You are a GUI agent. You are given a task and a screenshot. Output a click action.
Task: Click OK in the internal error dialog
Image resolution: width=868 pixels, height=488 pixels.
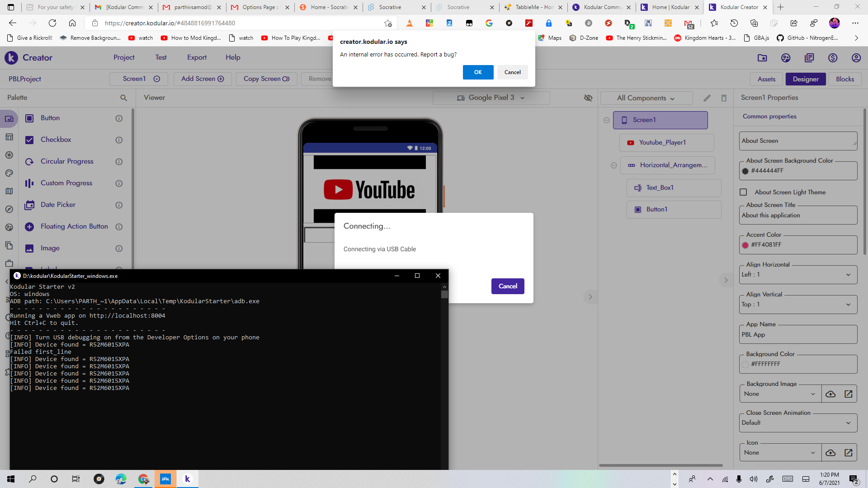pos(478,72)
